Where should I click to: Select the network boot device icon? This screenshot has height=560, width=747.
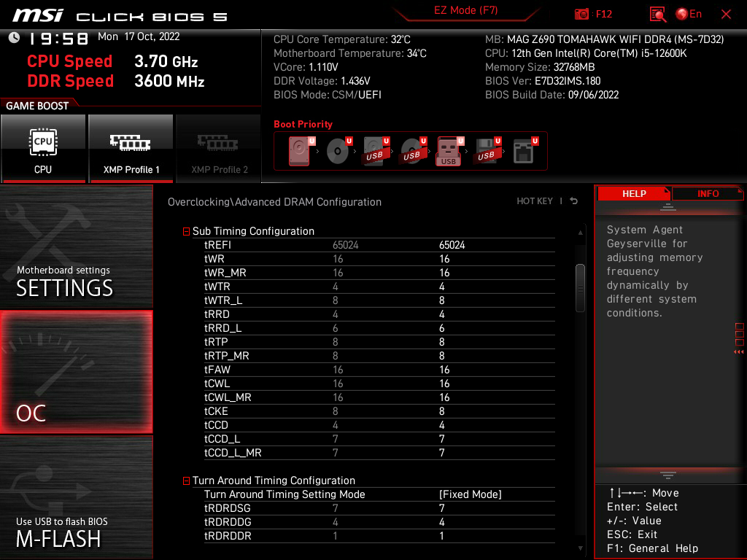click(524, 151)
